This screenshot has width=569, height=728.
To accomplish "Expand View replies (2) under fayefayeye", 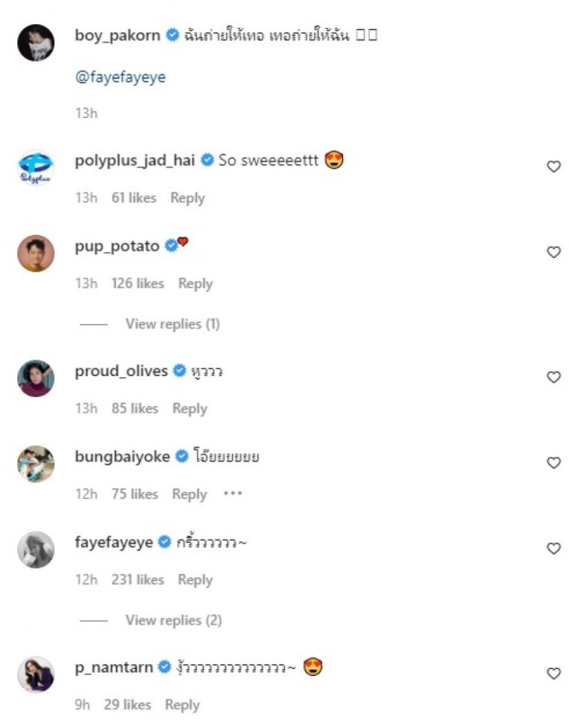I will [x=173, y=620].
